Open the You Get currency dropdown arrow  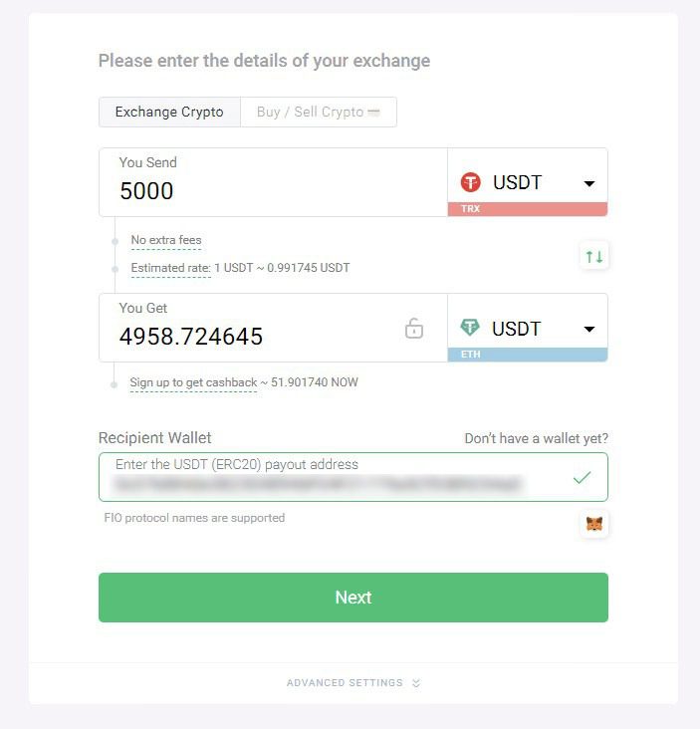[x=588, y=330]
